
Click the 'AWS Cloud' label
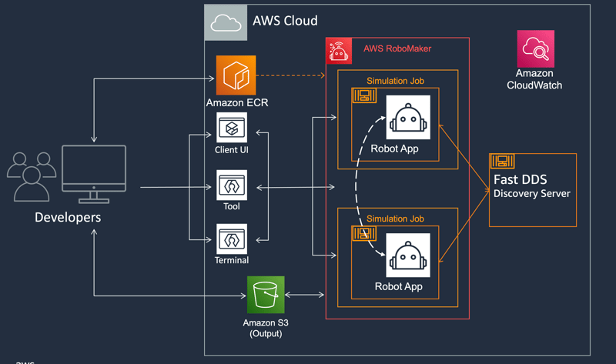[x=285, y=21]
